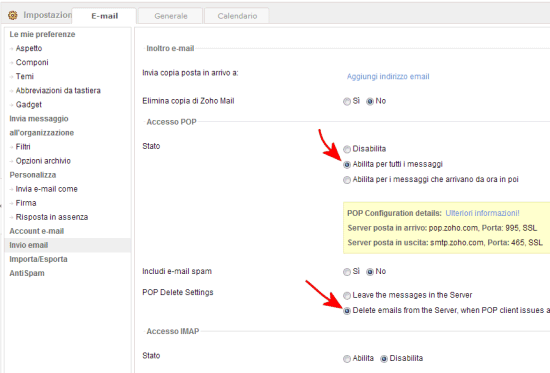Select Sì for Includi e-mail spam
This screenshot has height=373, width=550.
pyautogui.click(x=347, y=272)
